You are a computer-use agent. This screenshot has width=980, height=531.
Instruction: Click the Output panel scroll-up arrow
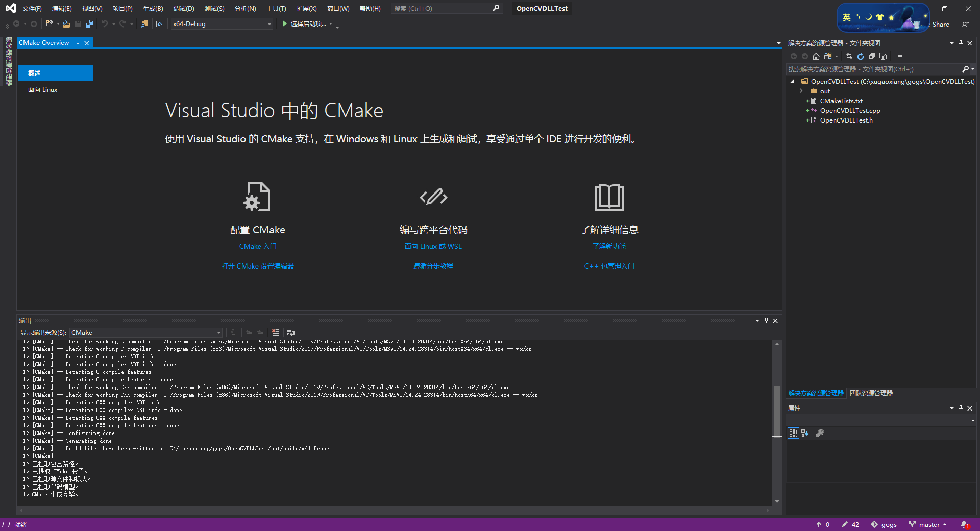click(x=777, y=344)
